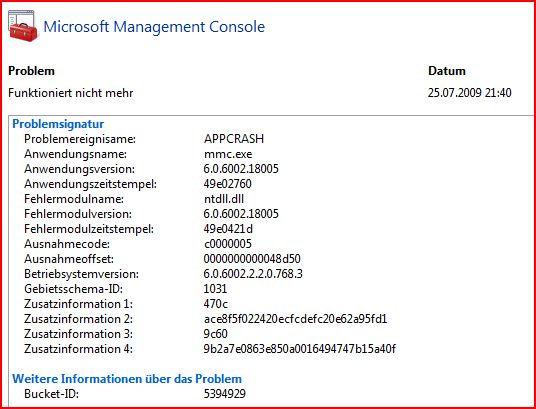The height and width of the screenshot is (409, 536).
Task: Select the Anwendungsversion label
Action: pos(80,169)
